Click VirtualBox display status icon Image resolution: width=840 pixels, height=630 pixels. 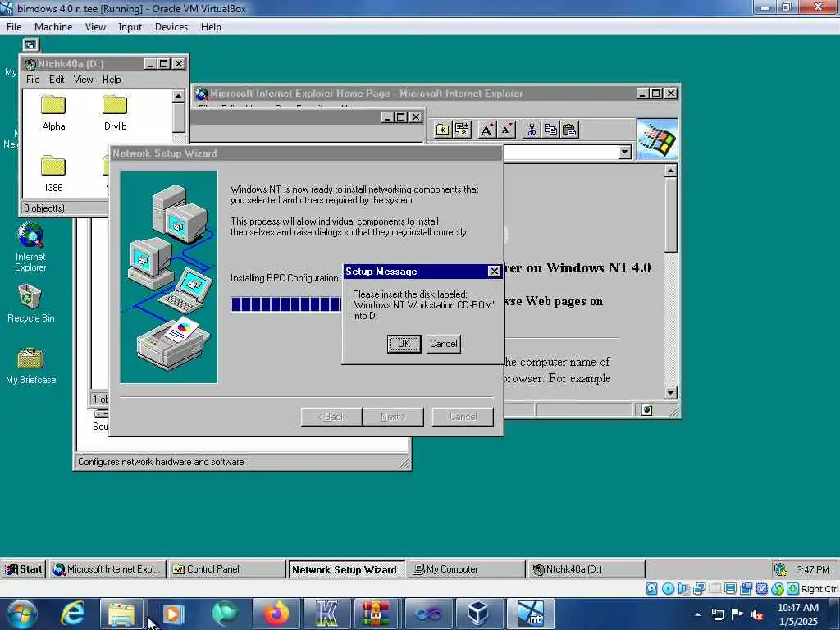pyautogui.click(x=730, y=589)
